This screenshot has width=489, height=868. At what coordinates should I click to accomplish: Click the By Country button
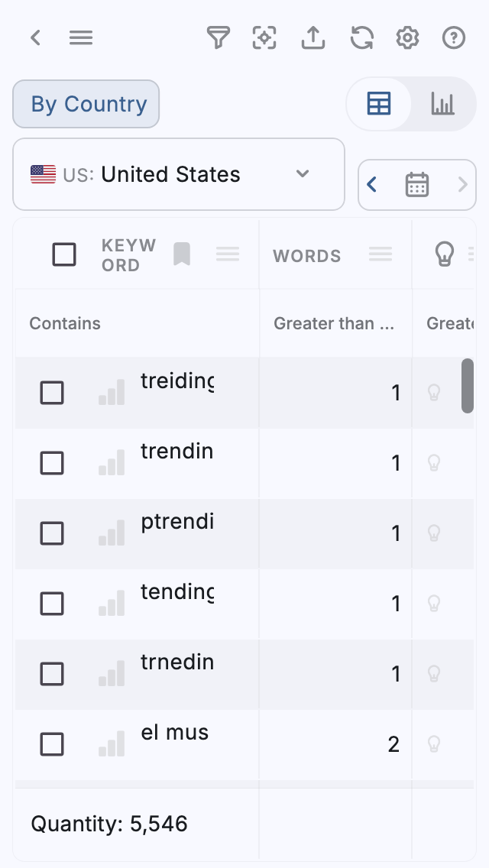coord(86,104)
